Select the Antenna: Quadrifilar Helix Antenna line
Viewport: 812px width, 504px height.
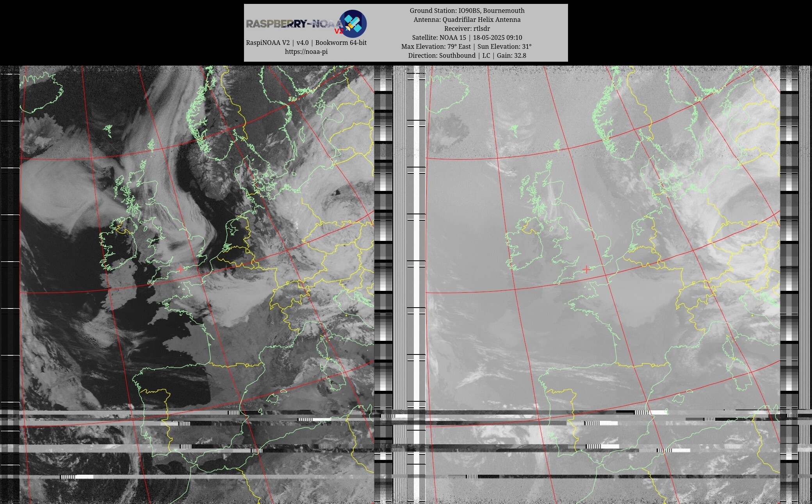pyautogui.click(x=467, y=20)
